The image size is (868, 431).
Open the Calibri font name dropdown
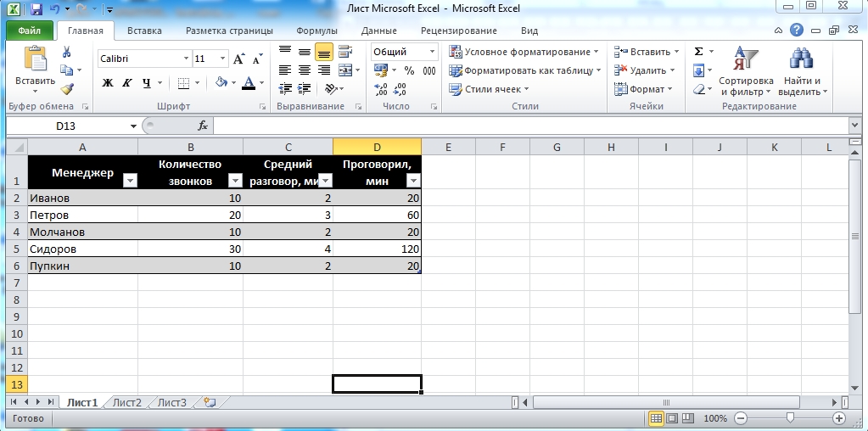point(186,59)
